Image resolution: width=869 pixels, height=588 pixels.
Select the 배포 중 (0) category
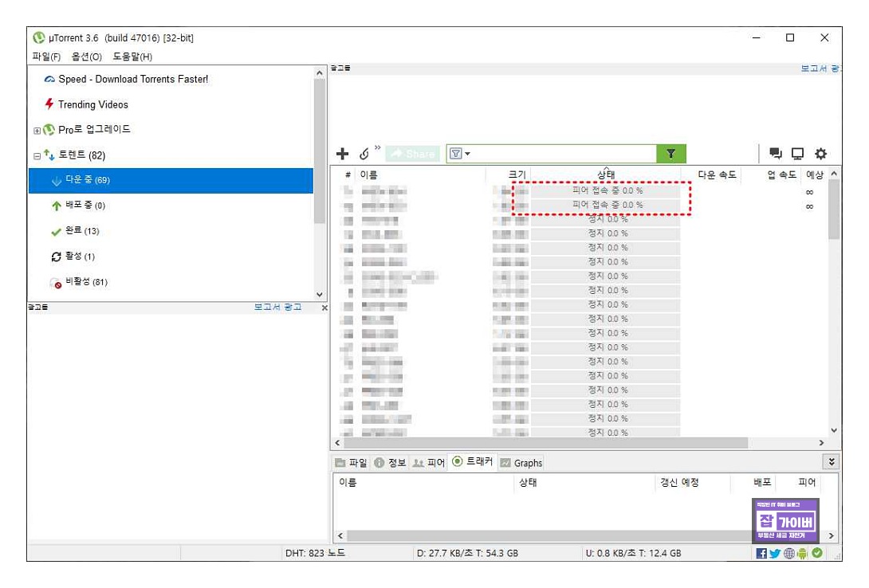(85, 206)
